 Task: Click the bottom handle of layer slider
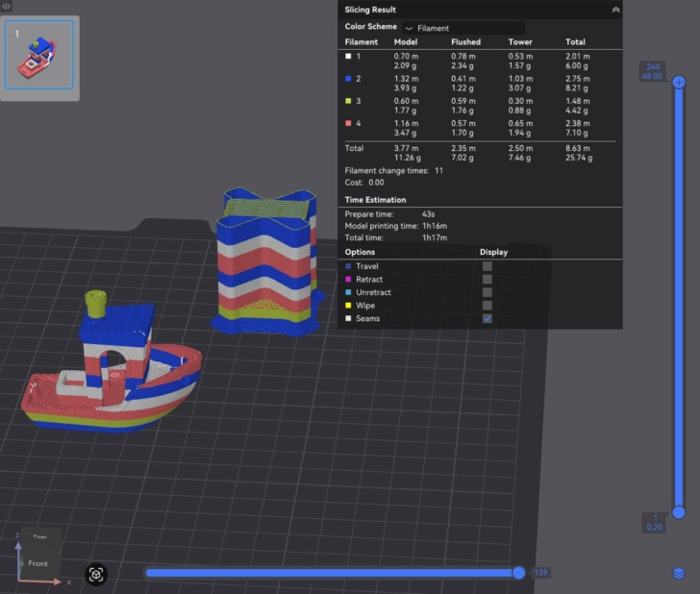pos(679,512)
